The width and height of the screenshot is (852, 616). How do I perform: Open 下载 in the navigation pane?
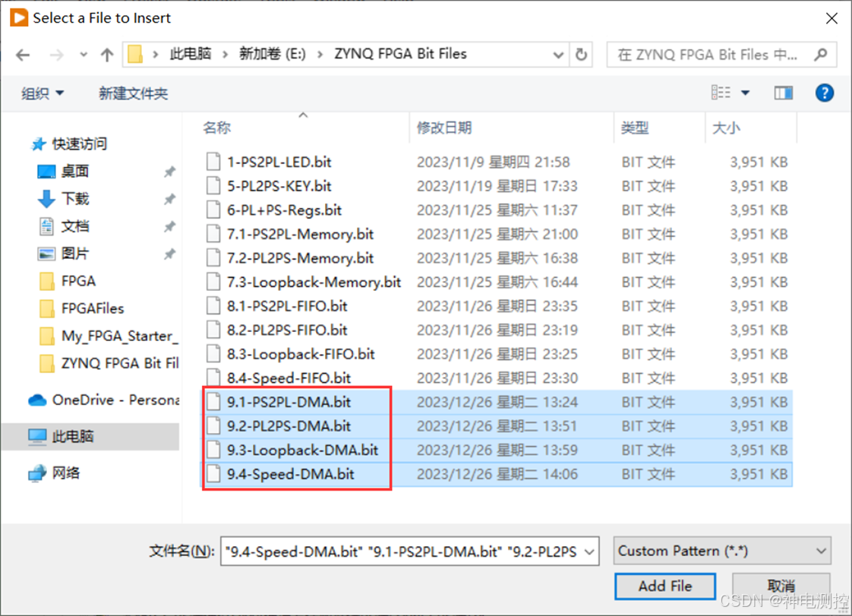[x=63, y=198]
